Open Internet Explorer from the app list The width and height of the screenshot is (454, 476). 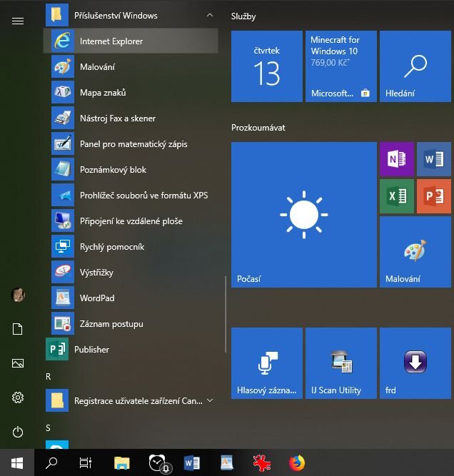131,41
